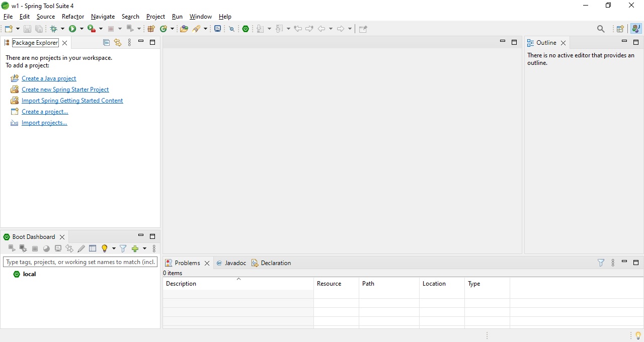Expand the dropdown next to the green Run button
The width and height of the screenshot is (644, 342).
point(82,29)
